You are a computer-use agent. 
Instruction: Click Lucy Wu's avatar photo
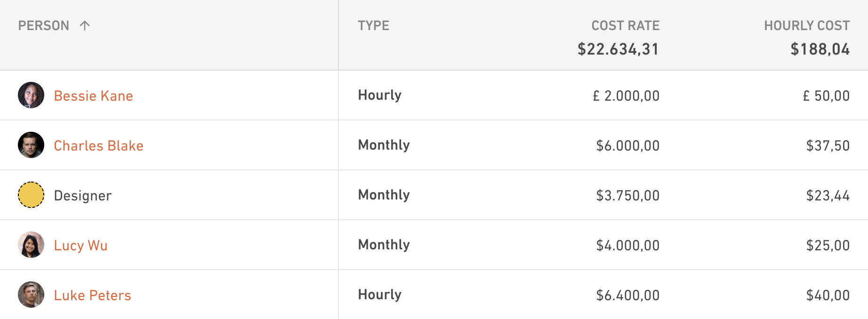pos(31,245)
